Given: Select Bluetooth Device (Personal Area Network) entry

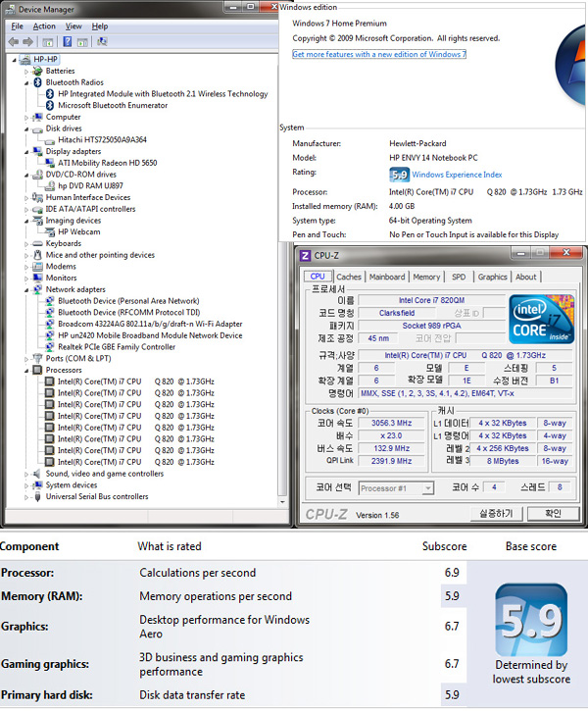Looking at the screenshot, I should pos(128,301).
